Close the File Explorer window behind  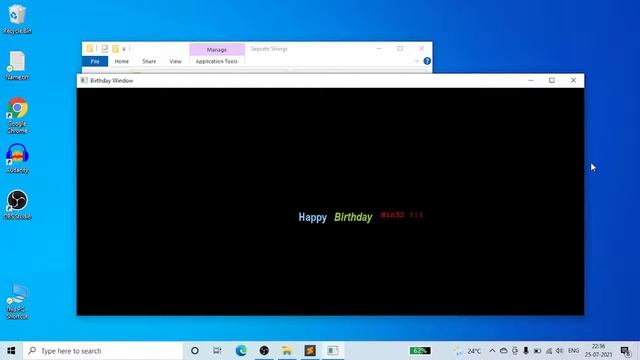coord(421,49)
